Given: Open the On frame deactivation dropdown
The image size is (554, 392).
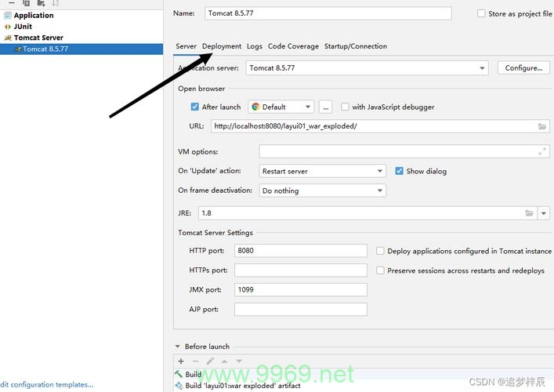Looking at the screenshot, I should [323, 191].
